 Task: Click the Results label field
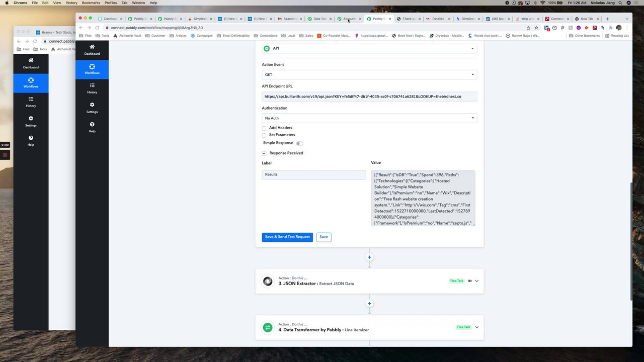314,174
